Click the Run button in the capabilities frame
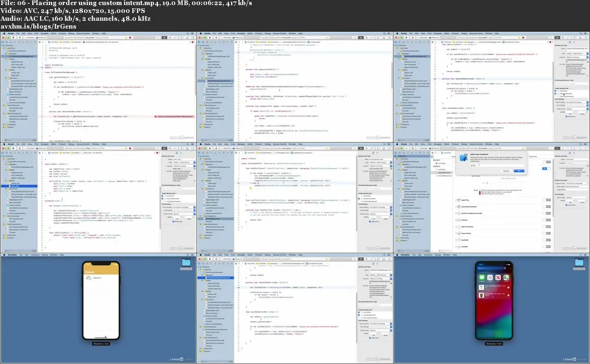The image size is (590, 364). [x=407, y=148]
